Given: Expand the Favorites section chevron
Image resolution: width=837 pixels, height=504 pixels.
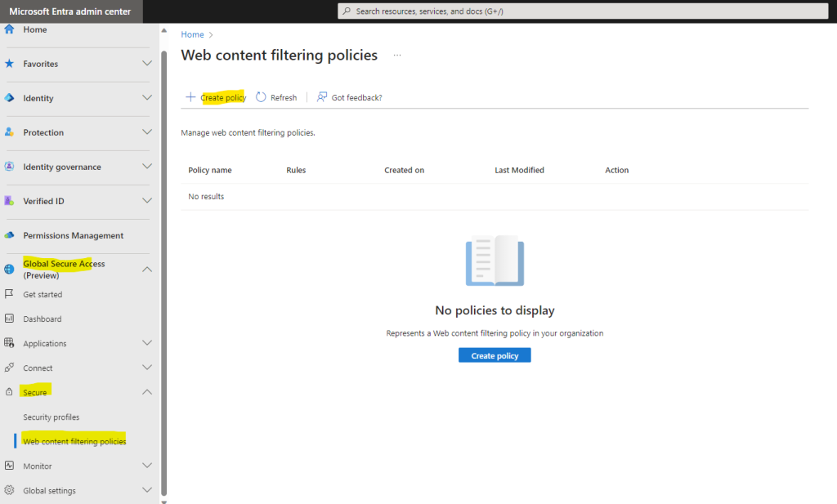Looking at the screenshot, I should click(x=147, y=64).
